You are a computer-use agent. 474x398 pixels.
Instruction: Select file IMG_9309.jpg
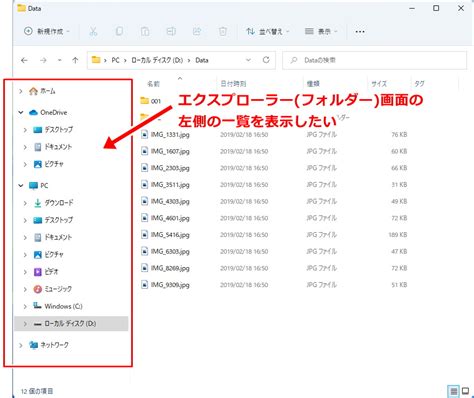point(170,285)
